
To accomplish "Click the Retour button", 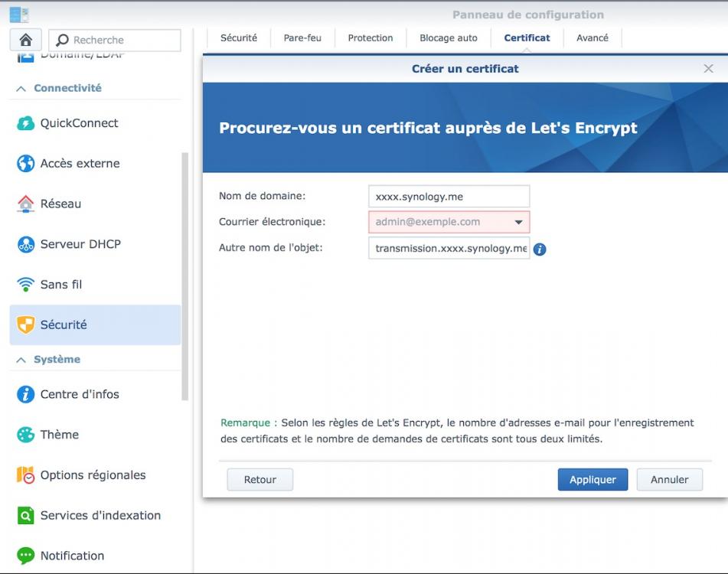I will pyautogui.click(x=260, y=480).
